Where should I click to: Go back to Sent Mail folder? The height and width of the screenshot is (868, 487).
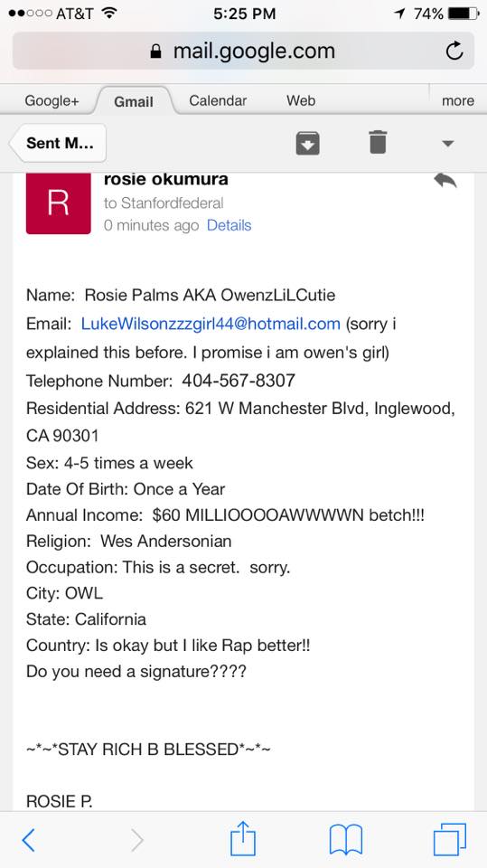[58, 143]
